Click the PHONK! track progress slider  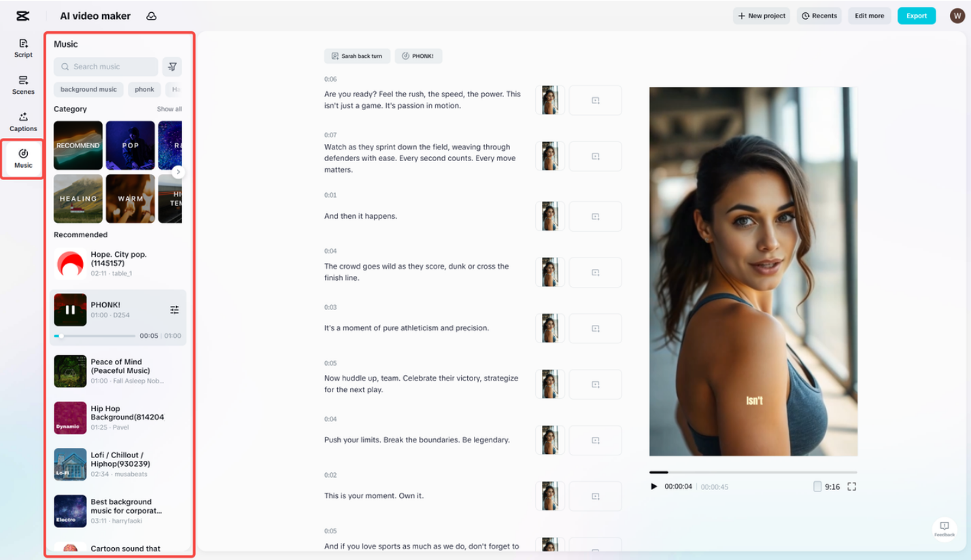pyautogui.click(x=95, y=335)
